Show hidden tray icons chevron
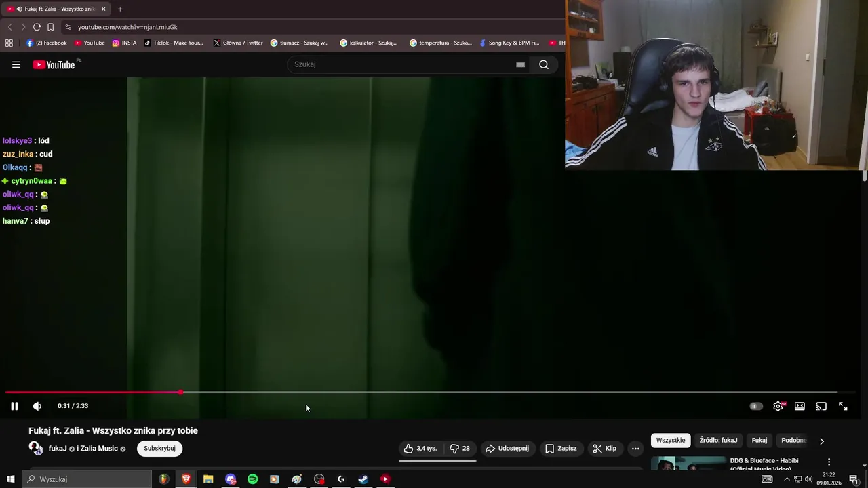Image resolution: width=868 pixels, height=488 pixels. pos(787,479)
